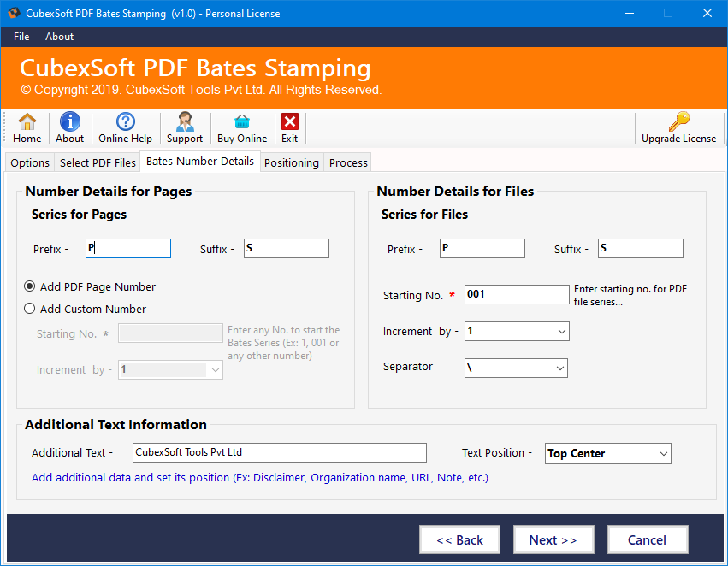Focus the pages Prefix field

(128, 248)
